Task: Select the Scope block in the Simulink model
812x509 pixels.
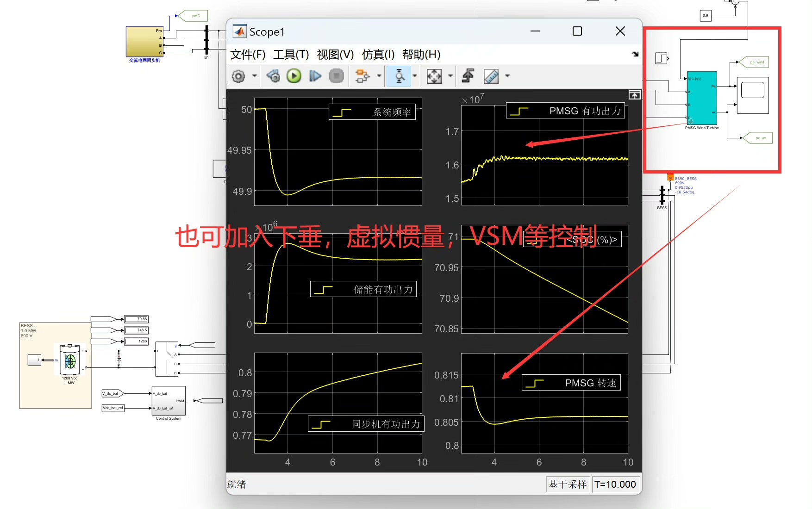Action: [753, 95]
